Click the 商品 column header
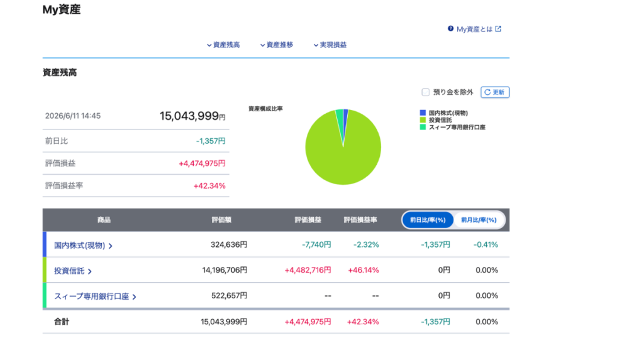644x338 pixels. [x=104, y=220]
